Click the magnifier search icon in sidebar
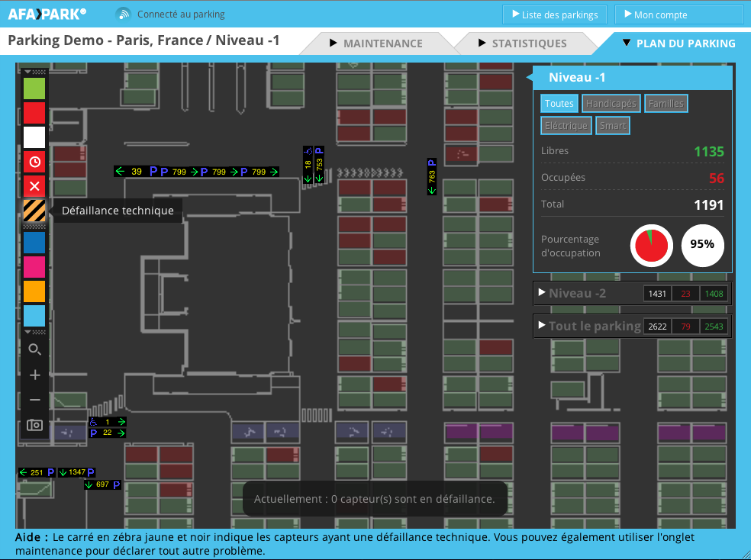The width and height of the screenshot is (751, 560). (x=34, y=349)
